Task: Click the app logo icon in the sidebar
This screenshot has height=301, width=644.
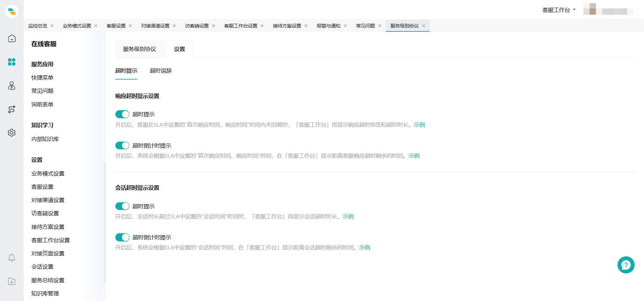Action: pyautogui.click(x=12, y=12)
